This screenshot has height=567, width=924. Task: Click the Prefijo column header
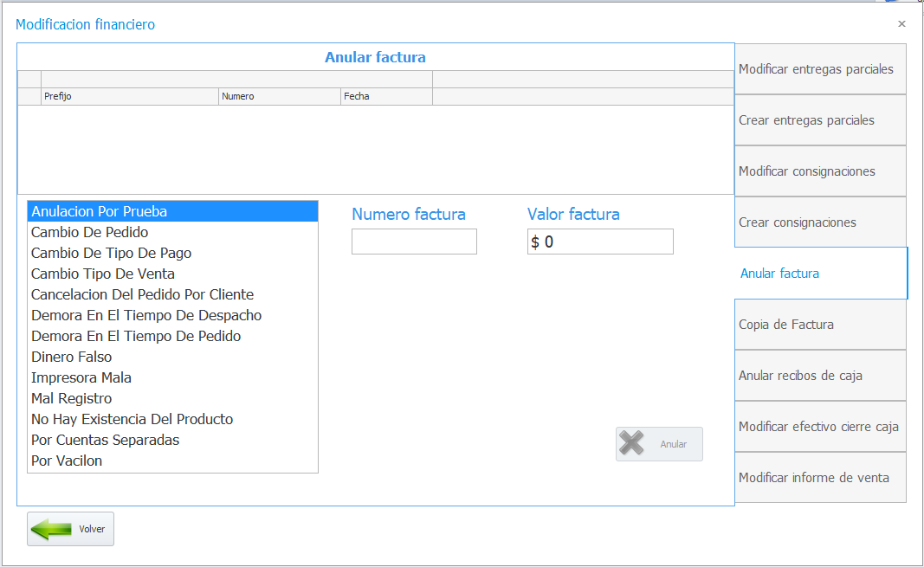tap(130, 97)
